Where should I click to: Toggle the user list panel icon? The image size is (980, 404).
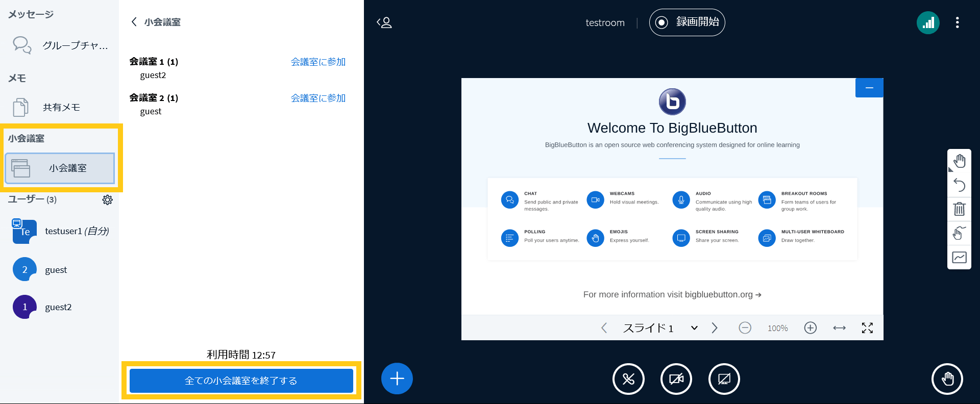tap(384, 22)
